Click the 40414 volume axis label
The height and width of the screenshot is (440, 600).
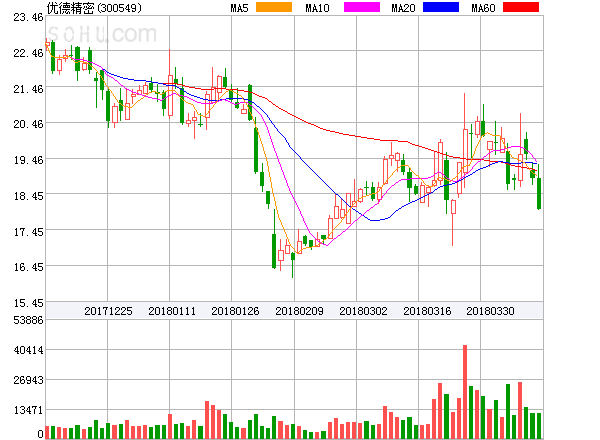point(28,350)
